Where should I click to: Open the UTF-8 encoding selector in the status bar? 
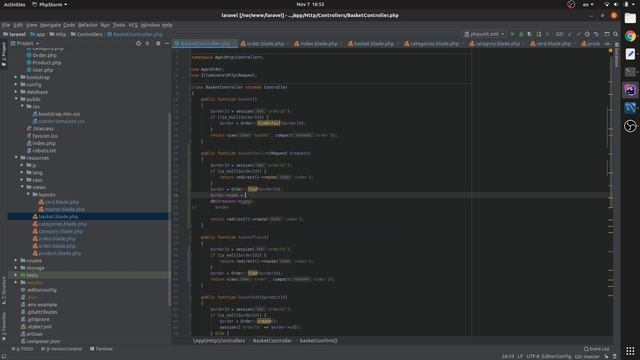[x=533, y=356]
